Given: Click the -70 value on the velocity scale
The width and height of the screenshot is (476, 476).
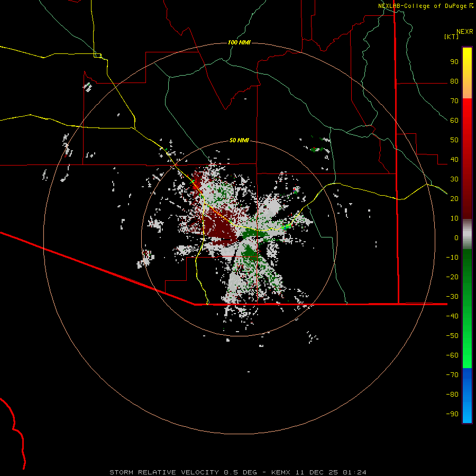Looking at the screenshot, I should (452, 375).
